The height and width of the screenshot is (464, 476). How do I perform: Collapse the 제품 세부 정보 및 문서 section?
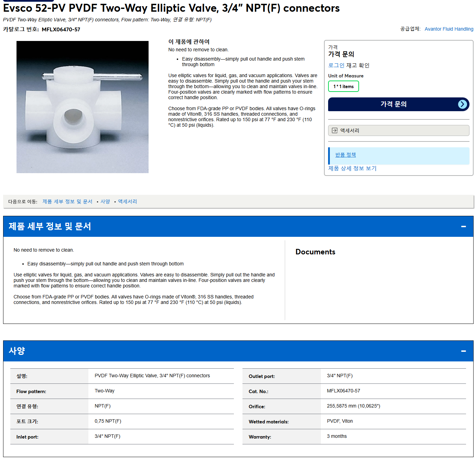click(463, 226)
